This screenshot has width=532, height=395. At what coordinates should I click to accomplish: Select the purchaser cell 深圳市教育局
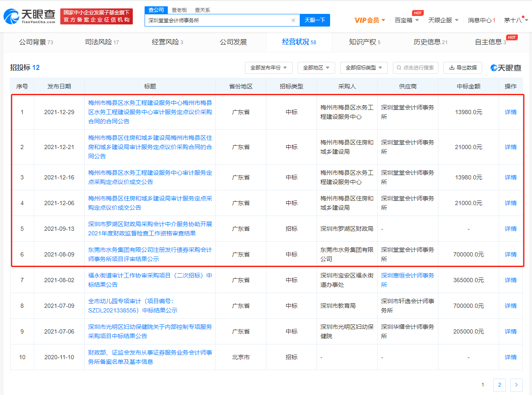pos(347,306)
